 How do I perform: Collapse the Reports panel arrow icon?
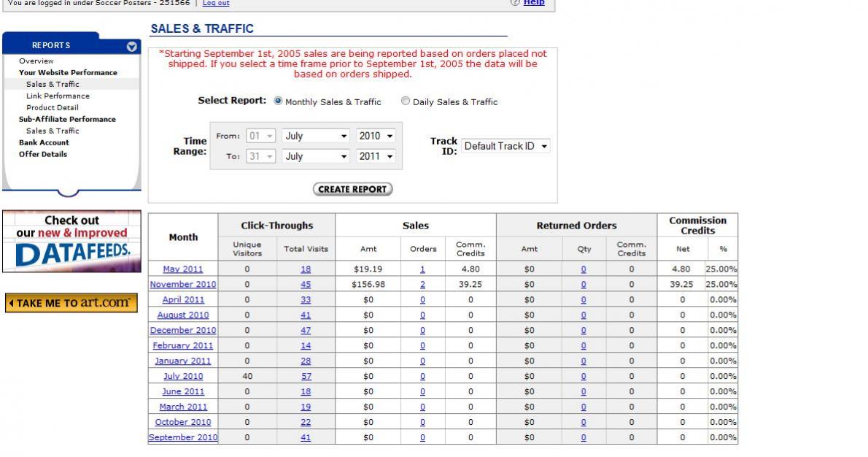point(132,47)
